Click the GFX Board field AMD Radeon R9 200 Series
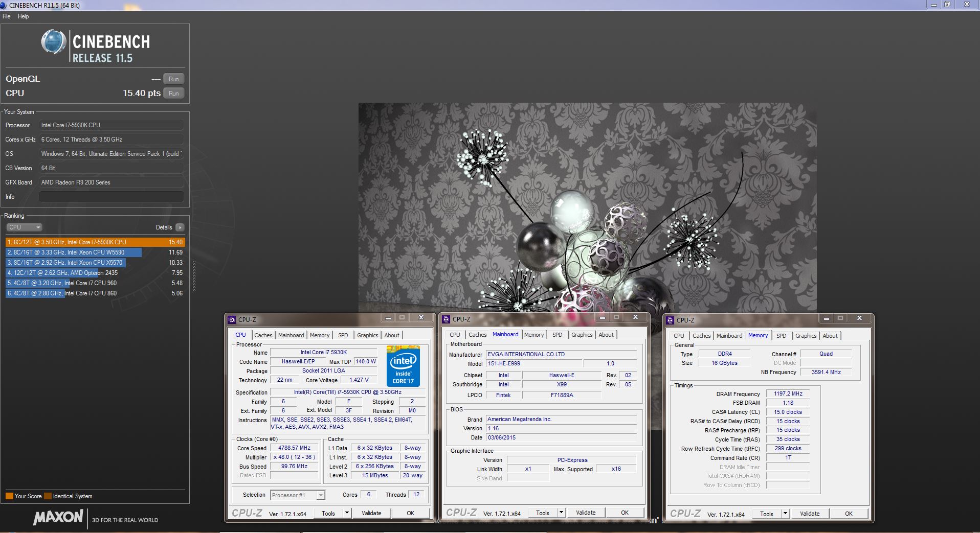 tap(112, 182)
